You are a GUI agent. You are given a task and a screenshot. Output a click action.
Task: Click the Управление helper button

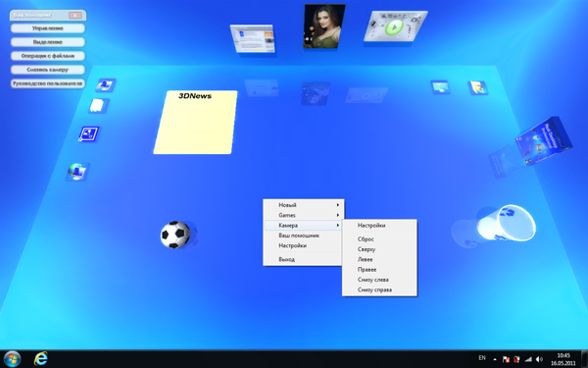(48, 28)
